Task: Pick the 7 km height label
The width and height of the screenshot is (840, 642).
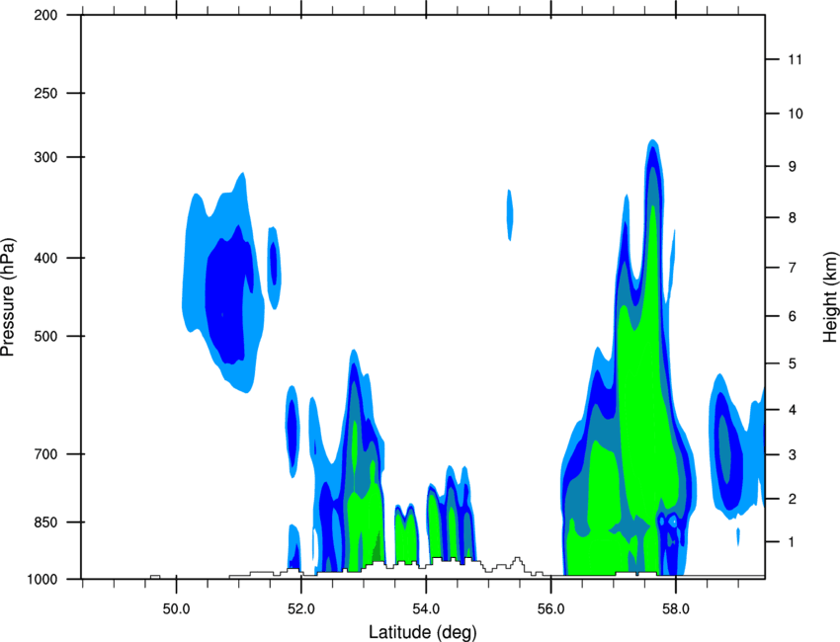Action: pos(792,268)
